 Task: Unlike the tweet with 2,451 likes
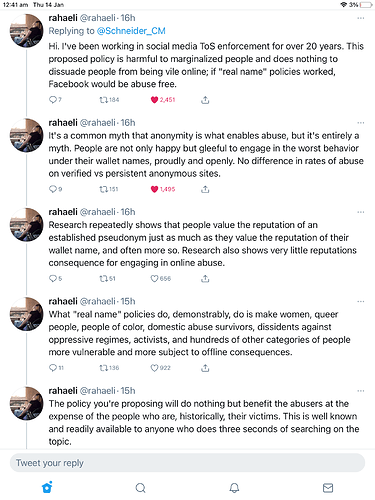154,100
